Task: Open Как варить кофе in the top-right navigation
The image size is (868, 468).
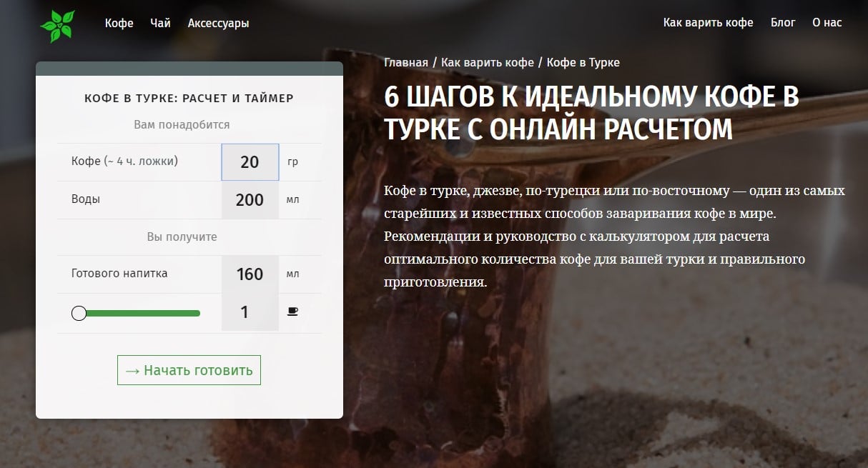Action: coord(708,22)
